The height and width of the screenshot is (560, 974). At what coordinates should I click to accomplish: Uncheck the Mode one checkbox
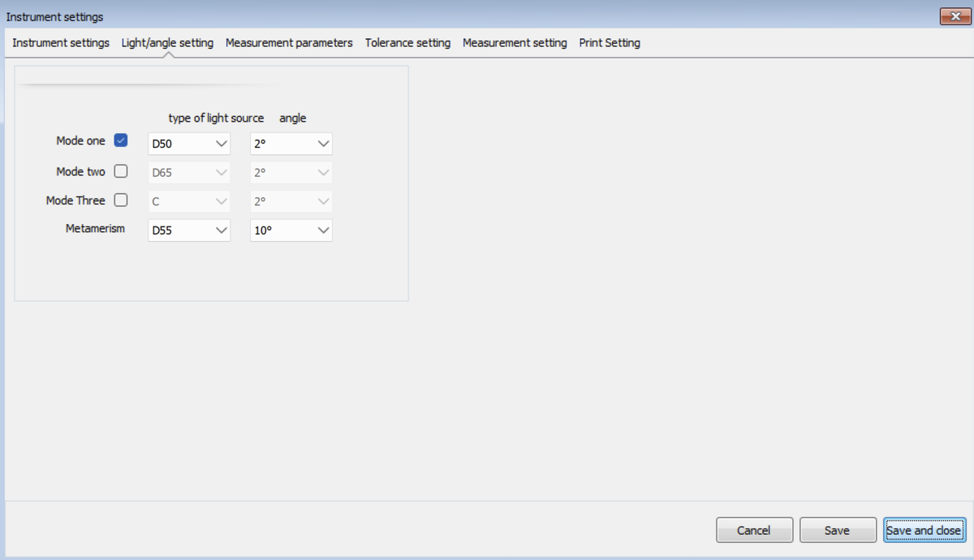[x=121, y=140]
